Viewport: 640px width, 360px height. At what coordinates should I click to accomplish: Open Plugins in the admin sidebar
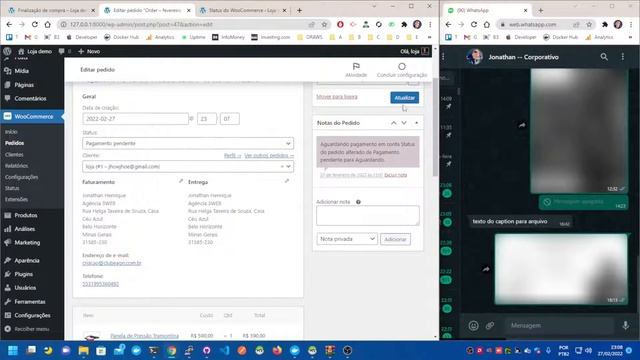[23, 274]
